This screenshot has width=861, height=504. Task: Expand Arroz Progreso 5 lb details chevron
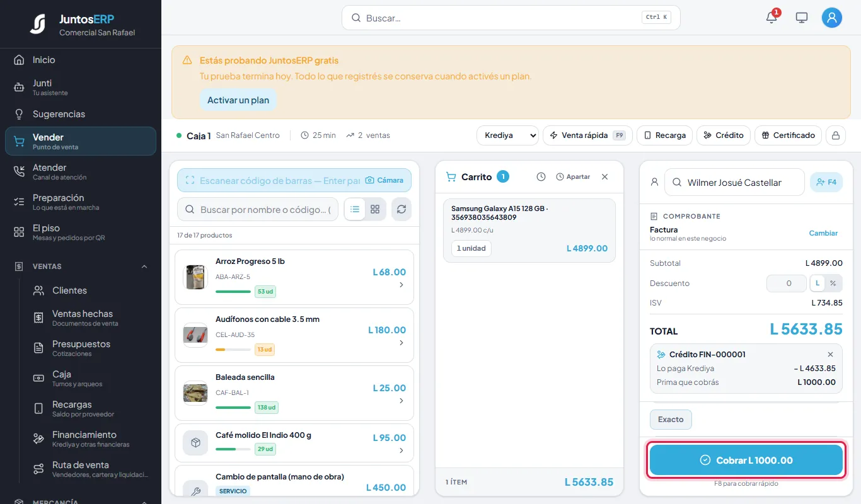click(402, 285)
